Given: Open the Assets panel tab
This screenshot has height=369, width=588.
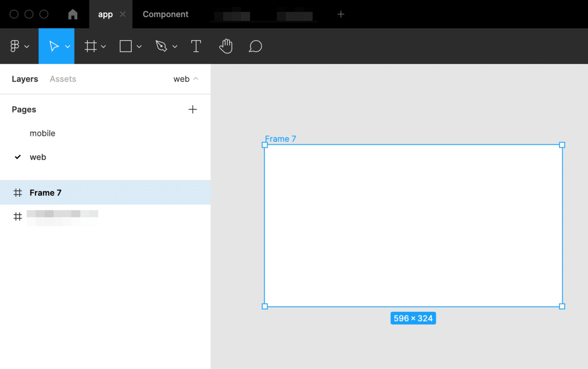Looking at the screenshot, I should click(x=63, y=79).
